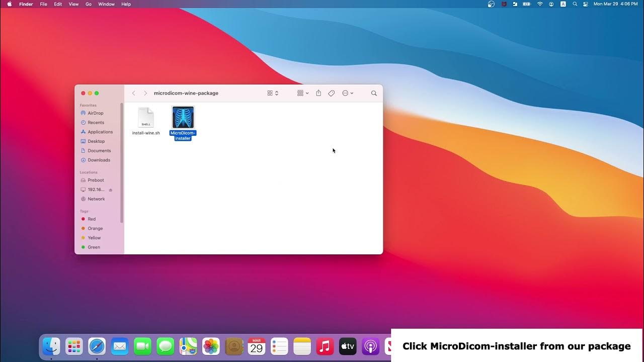Open the Action (ellipsis) menu in Finder toolbar
The image size is (644, 362).
pos(348,93)
